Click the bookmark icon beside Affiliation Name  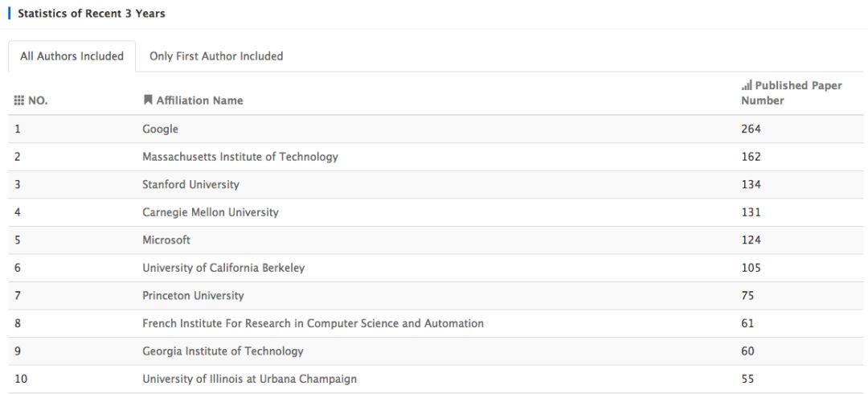[147, 101]
